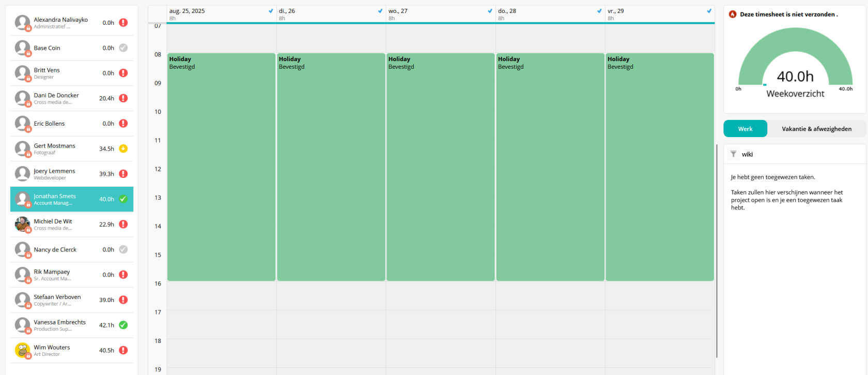Viewport: 868px width, 375px height.
Task: Click the 40.0h Weekoverzicht gauge
Action: click(795, 62)
